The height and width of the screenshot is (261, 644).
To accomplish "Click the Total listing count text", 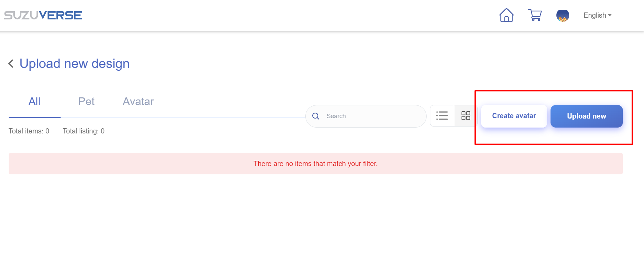I will point(83,131).
